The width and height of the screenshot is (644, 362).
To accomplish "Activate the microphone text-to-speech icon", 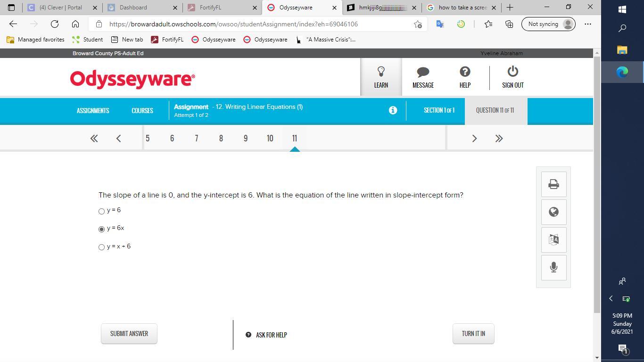I will (x=553, y=267).
